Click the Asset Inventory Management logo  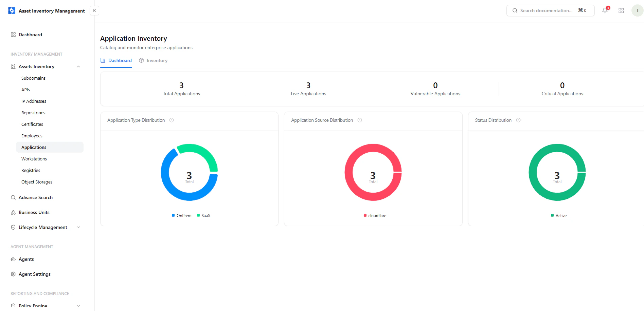pos(12,11)
